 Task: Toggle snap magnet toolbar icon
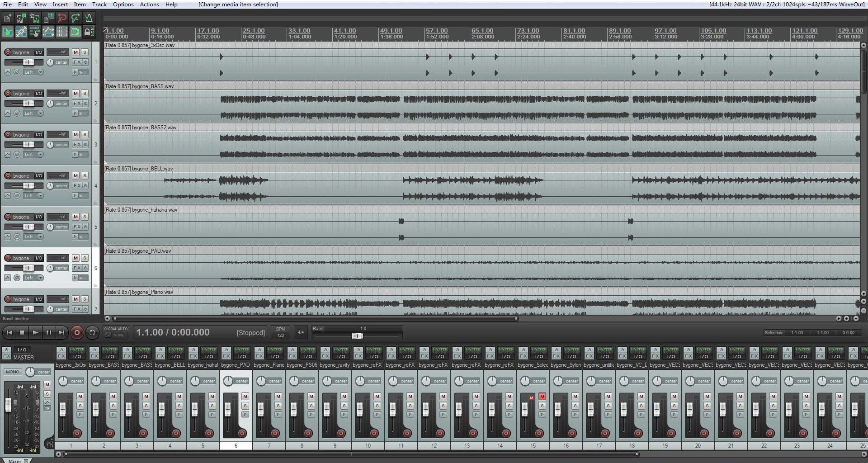tap(75, 32)
